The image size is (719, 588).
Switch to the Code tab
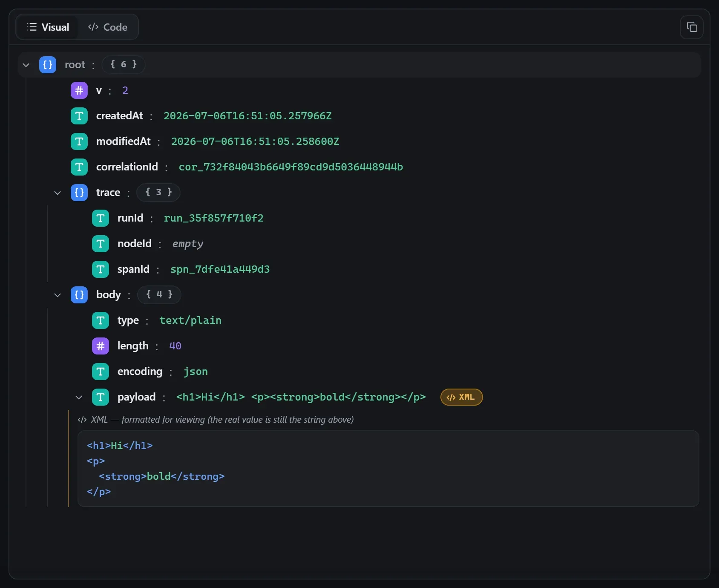pos(107,27)
